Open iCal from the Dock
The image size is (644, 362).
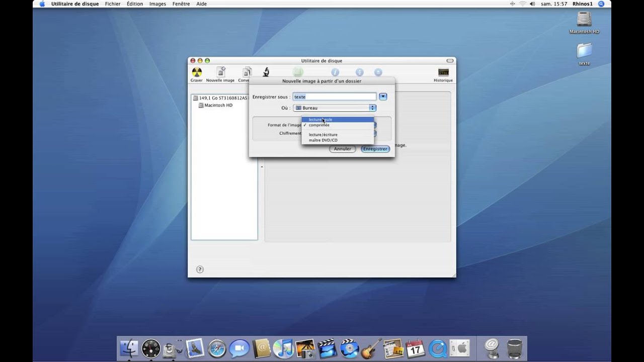[416, 348]
